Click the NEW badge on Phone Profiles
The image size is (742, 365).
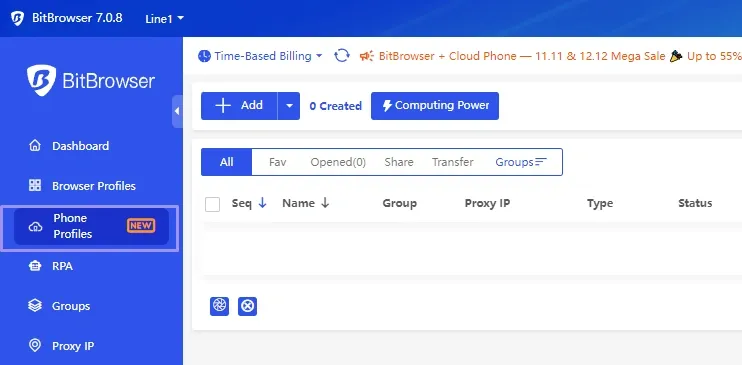(x=141, y=226)
